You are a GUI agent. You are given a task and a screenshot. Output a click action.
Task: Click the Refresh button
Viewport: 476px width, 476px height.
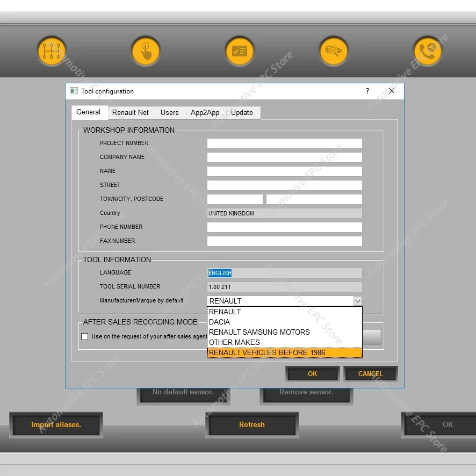[252, 425]
